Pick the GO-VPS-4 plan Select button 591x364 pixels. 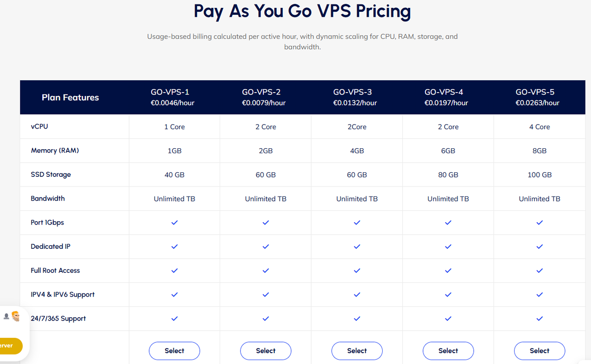(x=448, y=351)
